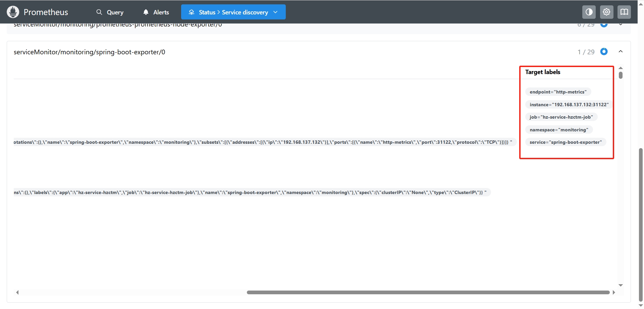Click the horizontal scrollbar right arrow

click(x=614, y=292)
